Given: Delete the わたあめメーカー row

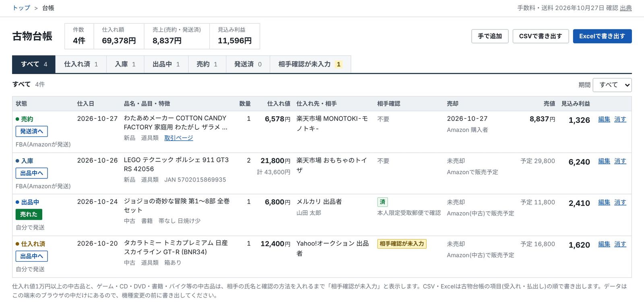Looking at the screenshot, I should coord(620,119).
